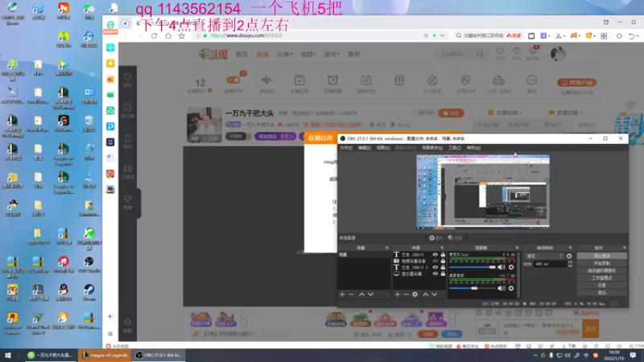The width and height of the screenshot is (644, 362).
Task: Expand 直播回看 section arrow
Action: [581, 113]
